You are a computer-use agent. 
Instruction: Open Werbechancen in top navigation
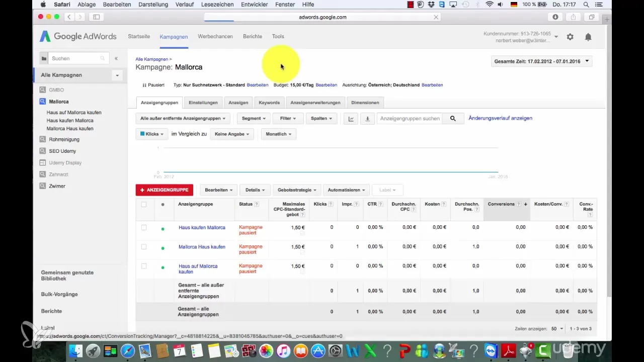[215, 37]
